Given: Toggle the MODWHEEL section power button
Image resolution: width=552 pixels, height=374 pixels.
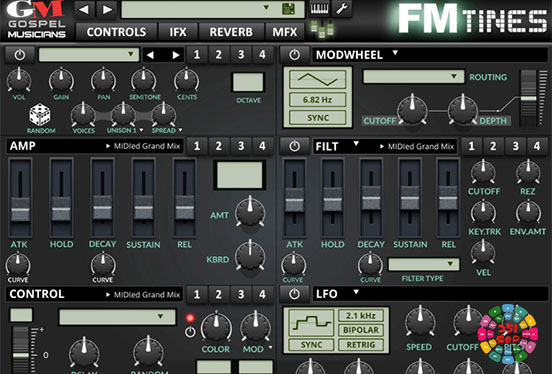Looking at the screenshot, I should click(x=295, y=55).
